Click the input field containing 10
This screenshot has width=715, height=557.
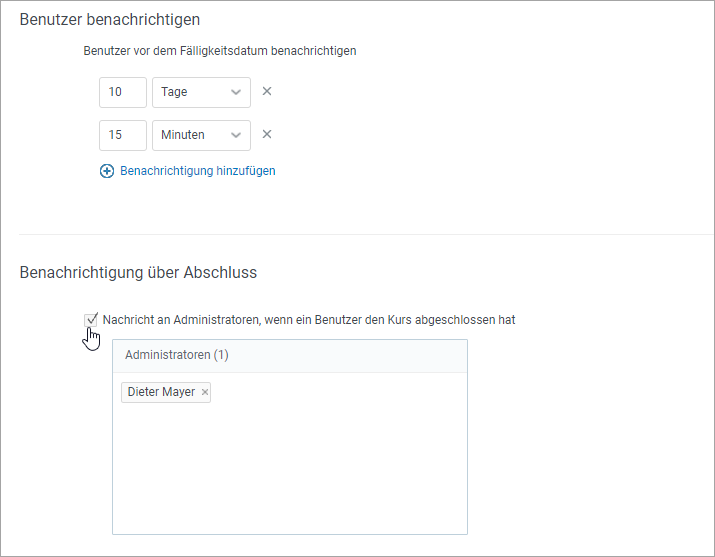click(123, 93)
